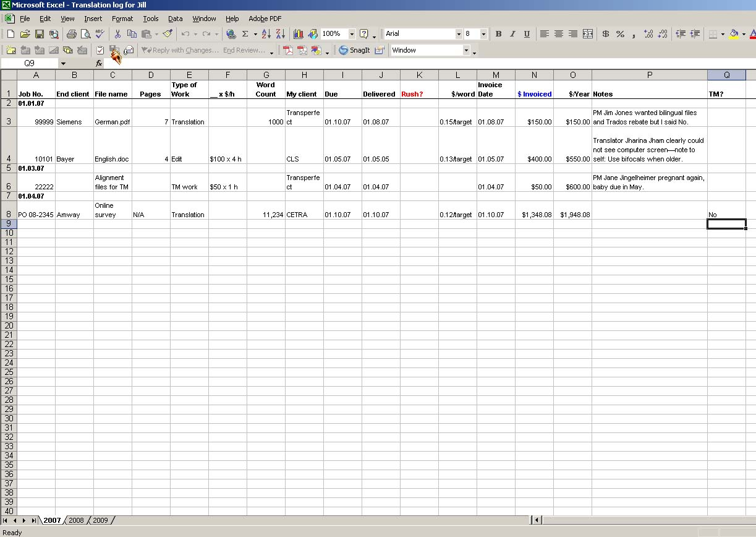Toggle bold formatting
The width and height of the screenshot is (756, 537).
click(498, 34)
